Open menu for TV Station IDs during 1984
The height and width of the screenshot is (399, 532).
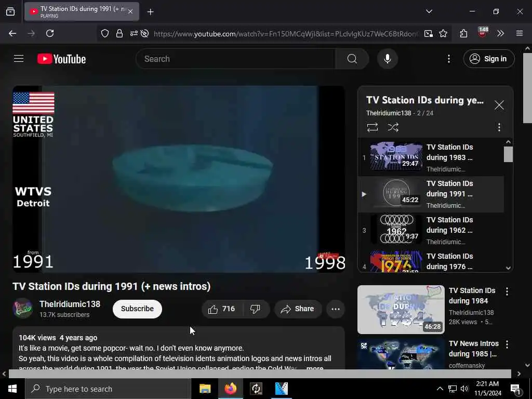pos(507,291)
